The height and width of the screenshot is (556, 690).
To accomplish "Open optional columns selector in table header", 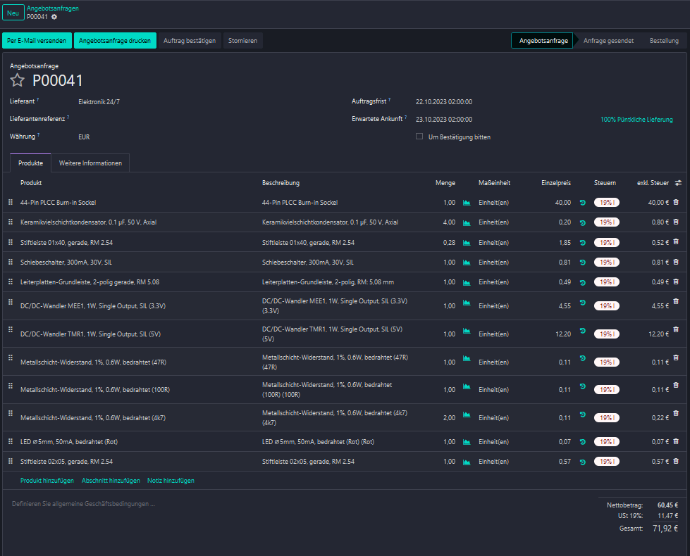I will (x=679, y=183).
